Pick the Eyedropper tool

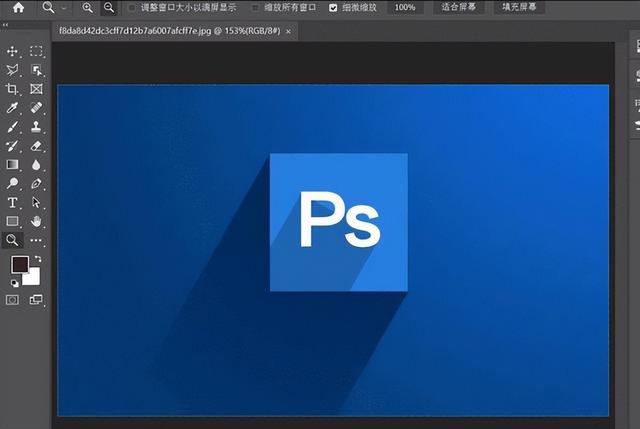pyautogui.click(x=12, y=108)
